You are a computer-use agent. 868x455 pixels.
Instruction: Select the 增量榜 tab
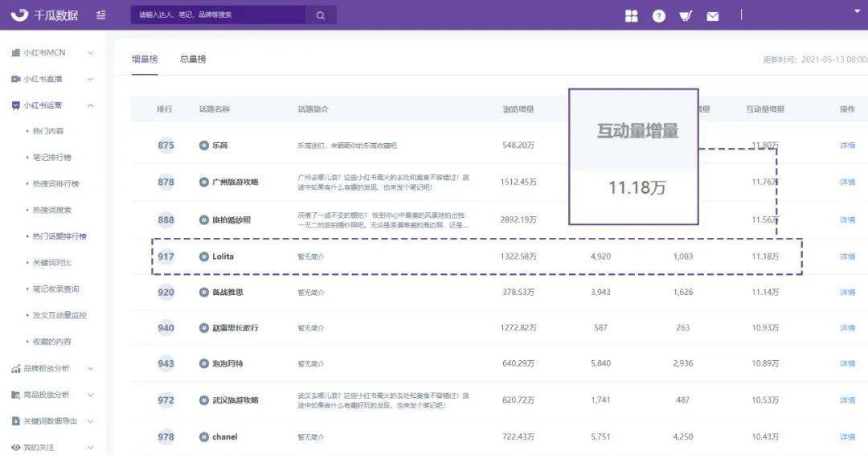(x=145, y=59)
